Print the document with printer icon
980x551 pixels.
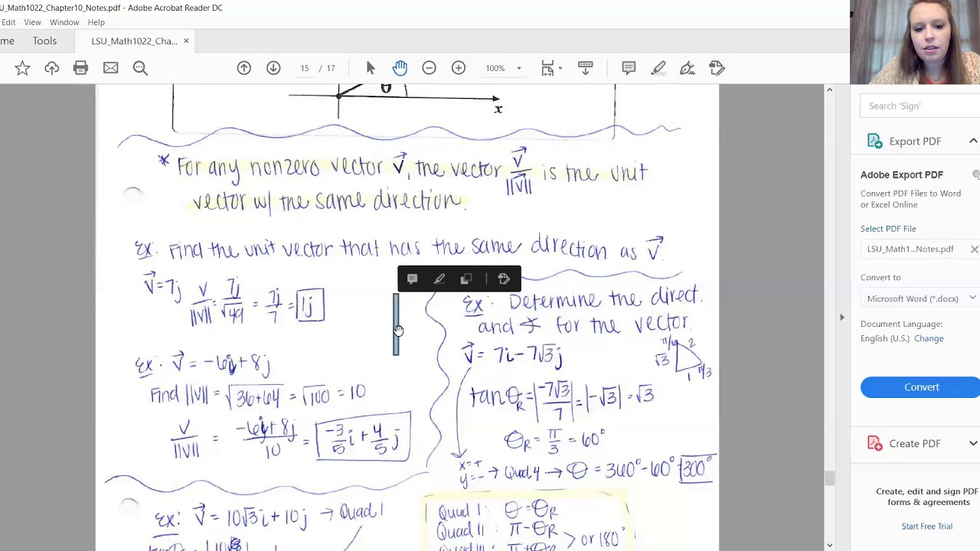[x=80, y=68]
